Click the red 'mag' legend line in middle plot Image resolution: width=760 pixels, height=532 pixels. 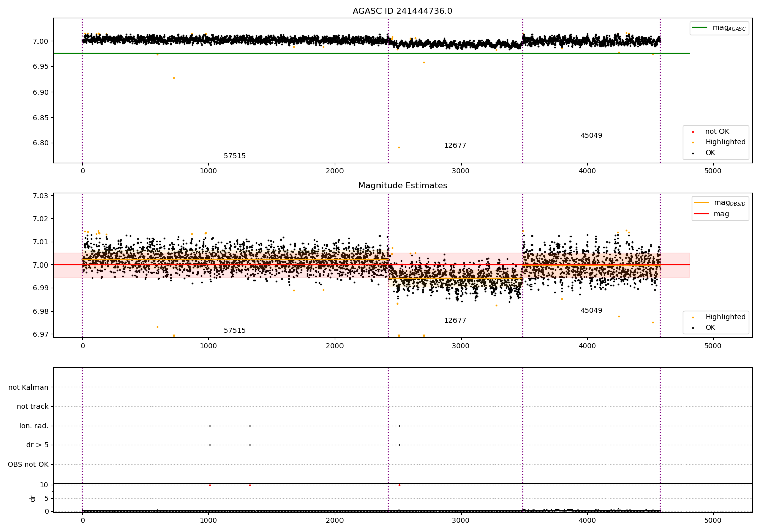pos(702,214)
